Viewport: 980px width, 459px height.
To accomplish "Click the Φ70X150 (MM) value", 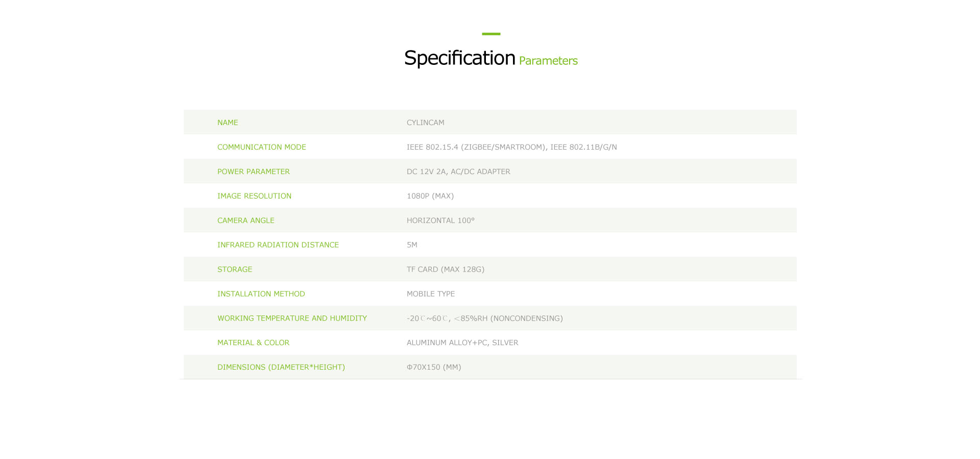I will (x=433, y=367).
